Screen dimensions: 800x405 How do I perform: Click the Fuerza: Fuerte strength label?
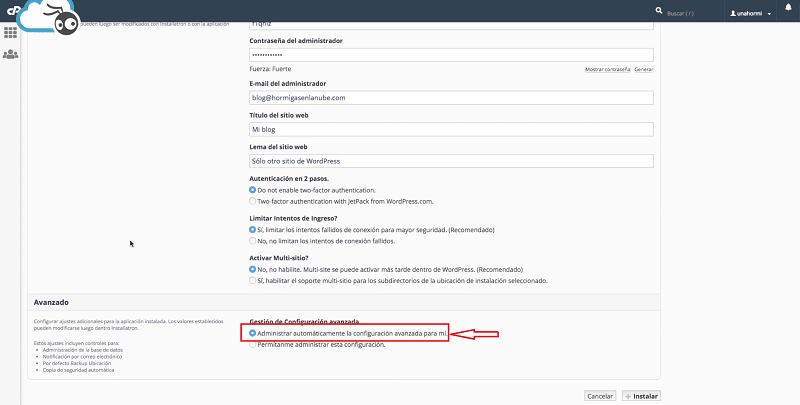pos(270,69)
